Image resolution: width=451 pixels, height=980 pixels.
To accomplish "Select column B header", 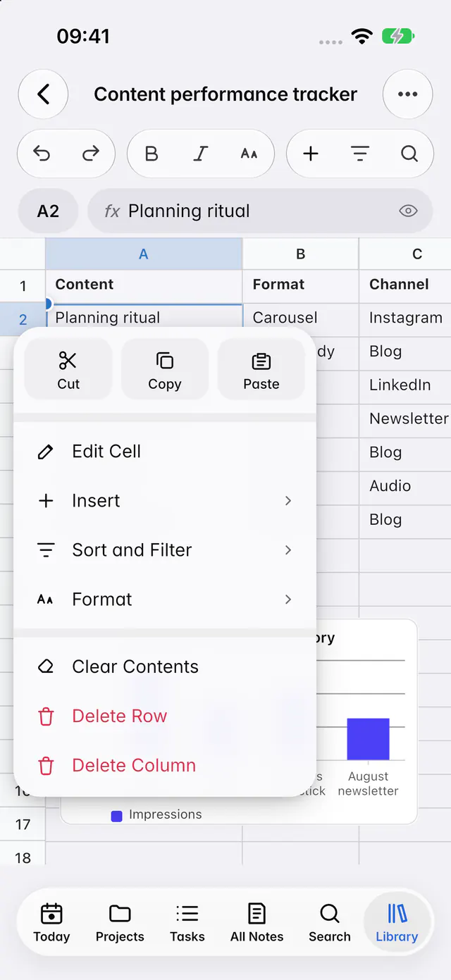I will [301, 254].
